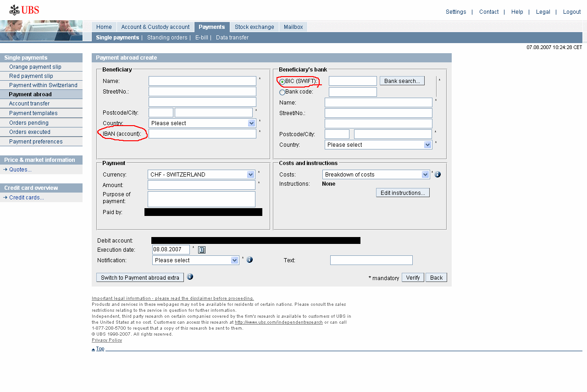Open Standing orders submenu
The image size is (587, 392).
coord(167,38)
